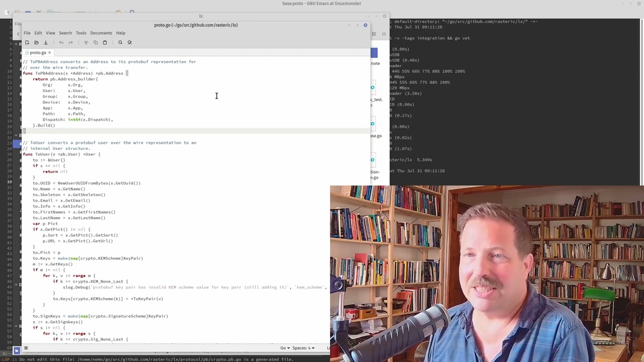Close the proto.go tab
The height and width of the screenshot is (362, 644).
49,53
